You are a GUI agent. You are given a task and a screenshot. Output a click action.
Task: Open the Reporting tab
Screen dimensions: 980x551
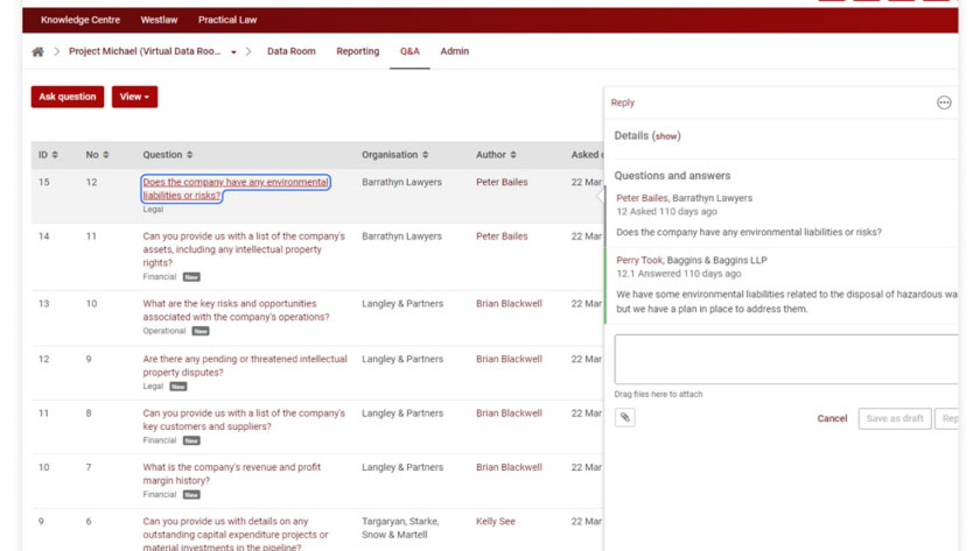(357, 52)
